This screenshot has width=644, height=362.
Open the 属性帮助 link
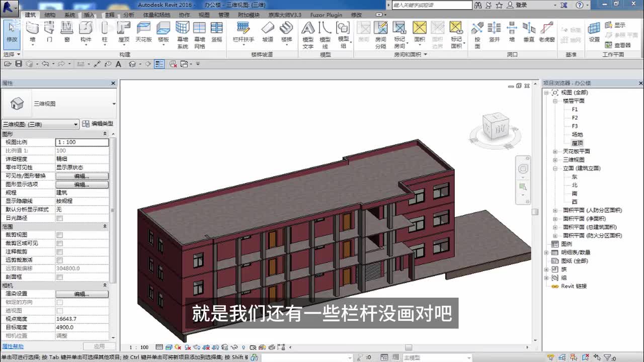pos(13,346)
